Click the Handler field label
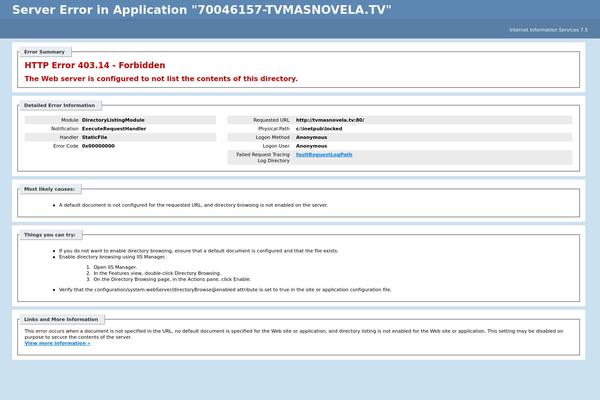The height and width of the screenshot is (400, 600). tap(69, 137)
